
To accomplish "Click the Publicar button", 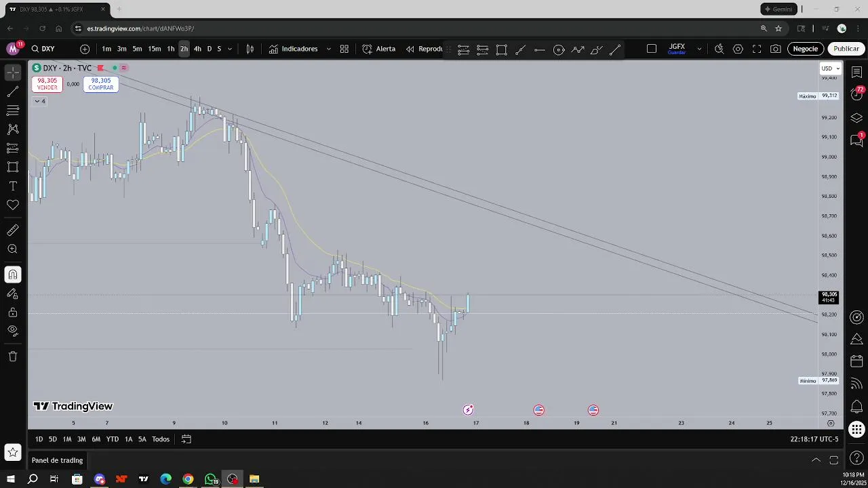I will 846,49.
